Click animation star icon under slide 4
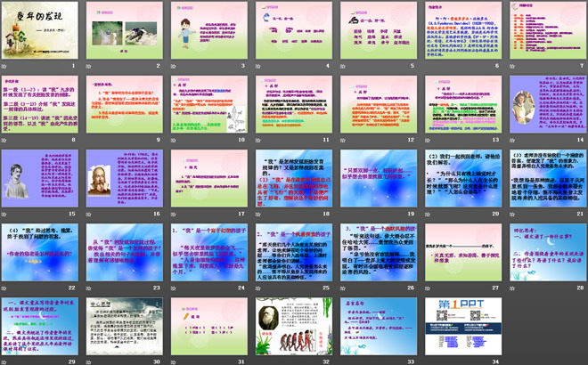This screenshot has height=365, width=588. coord(258,67)
